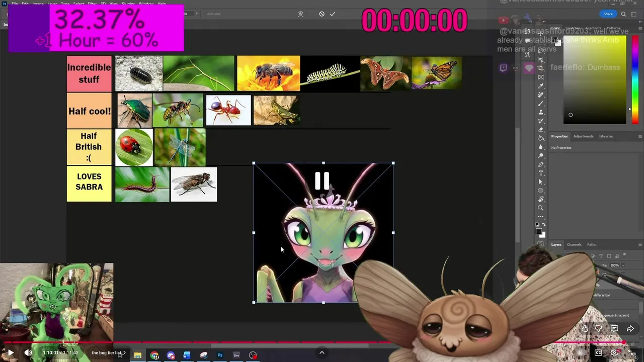
Task: Swap foreground and background colors
Action: click(543, 224)
